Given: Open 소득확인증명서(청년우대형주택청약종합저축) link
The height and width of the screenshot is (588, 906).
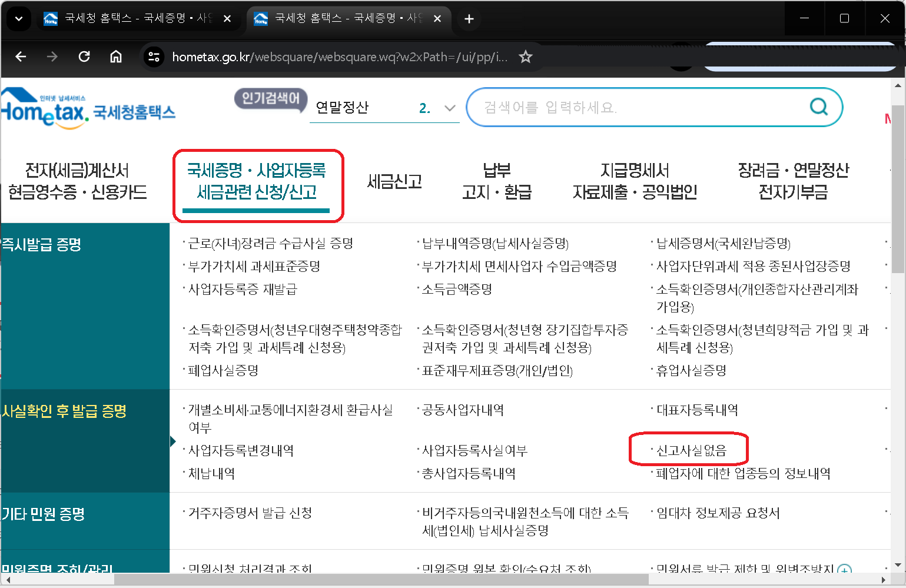Looking at the screenshot, I should (x=295, y=338).
